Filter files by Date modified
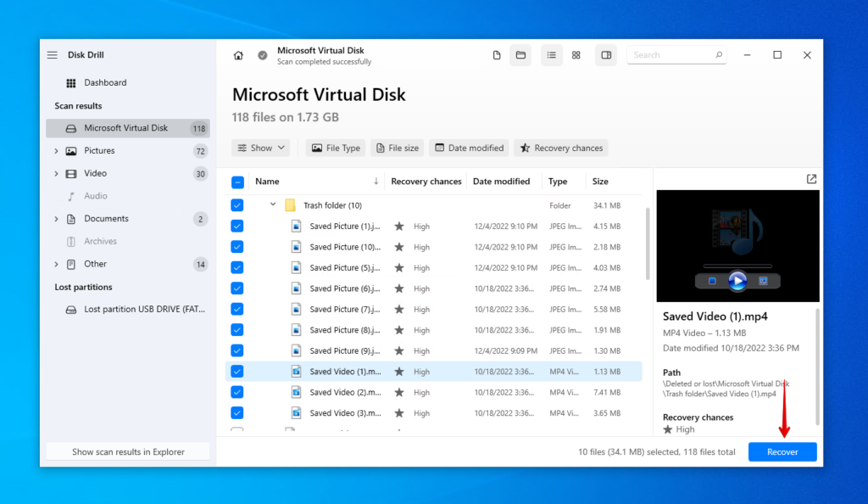This screenshot has height=504, width=868. pos(468,148)
